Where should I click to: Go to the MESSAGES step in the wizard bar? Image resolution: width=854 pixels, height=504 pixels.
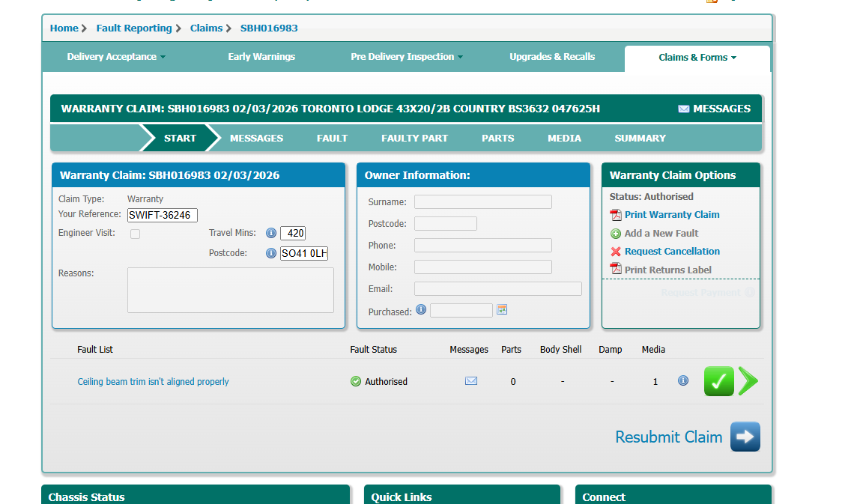click(256, 139)
